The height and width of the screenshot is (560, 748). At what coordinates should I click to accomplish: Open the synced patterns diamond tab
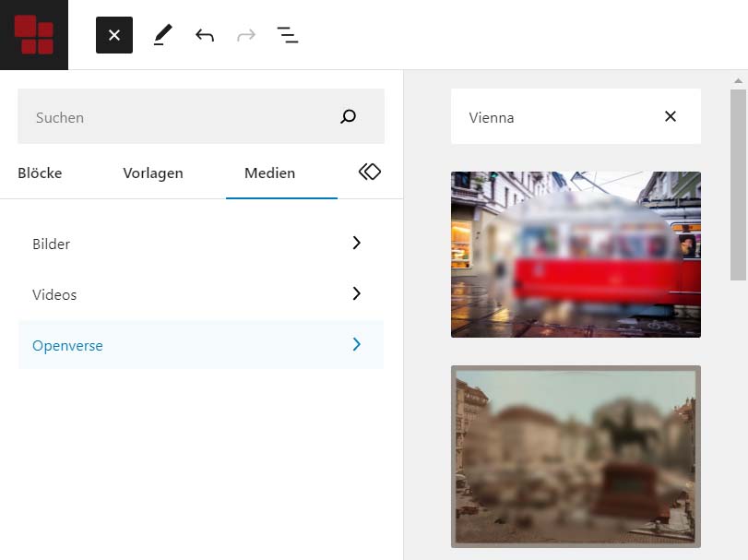[x=370, y=172]
